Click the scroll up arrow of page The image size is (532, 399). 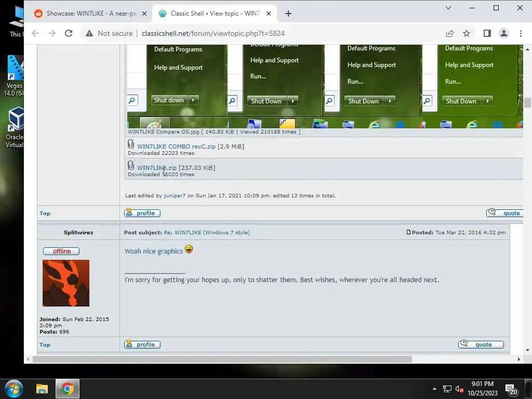click(x=527, y=49)
